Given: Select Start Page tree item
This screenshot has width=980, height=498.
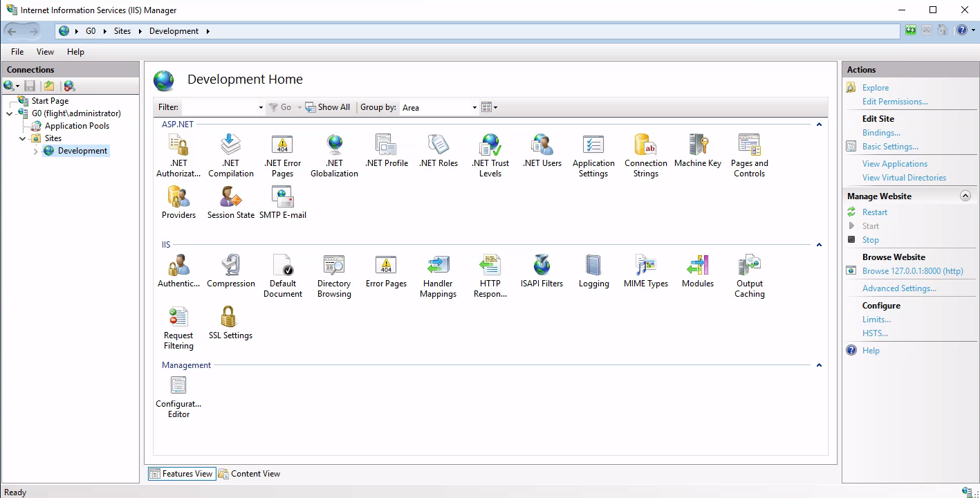Looking at the screenshot, I should pyautogui.click(x=50, y=101).
